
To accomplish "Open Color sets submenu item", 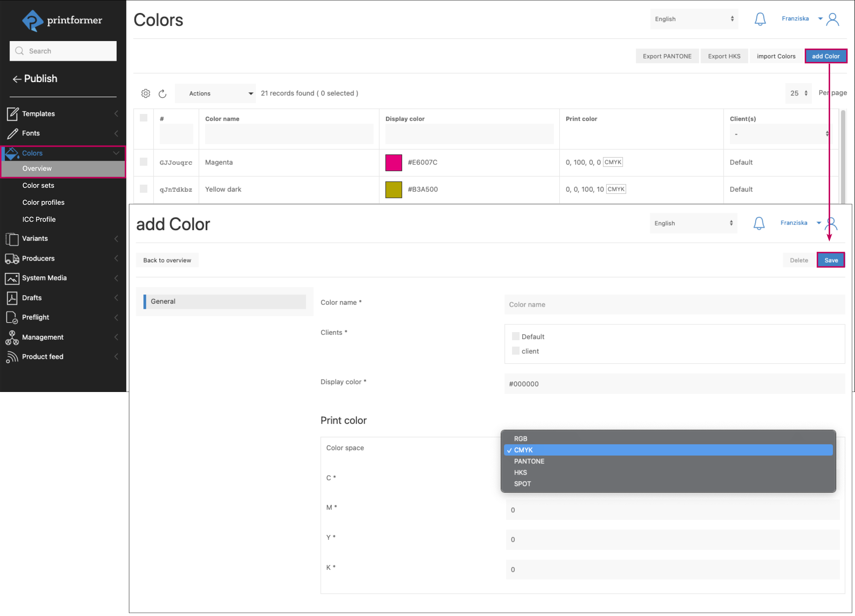I will coord(38,185).
